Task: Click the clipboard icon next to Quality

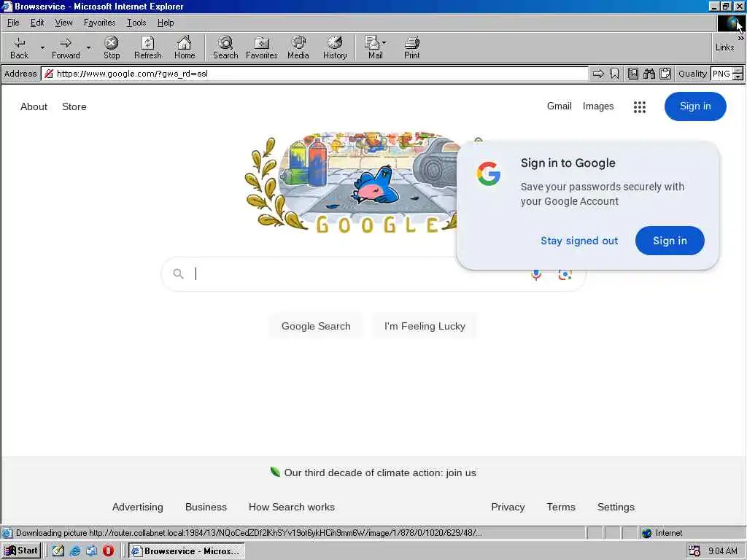Action: coord(665,74)
